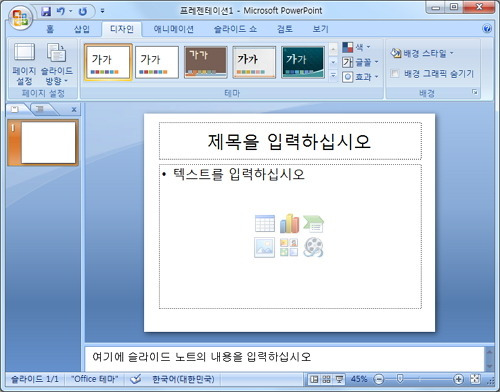
Task: Click the 45% zoom level button
Action: [359, 379]
